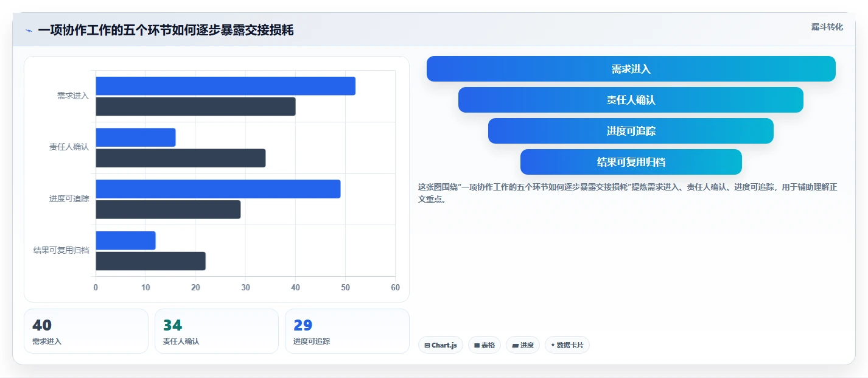Click the x-axis tick labeled 30

click(245, 287)
